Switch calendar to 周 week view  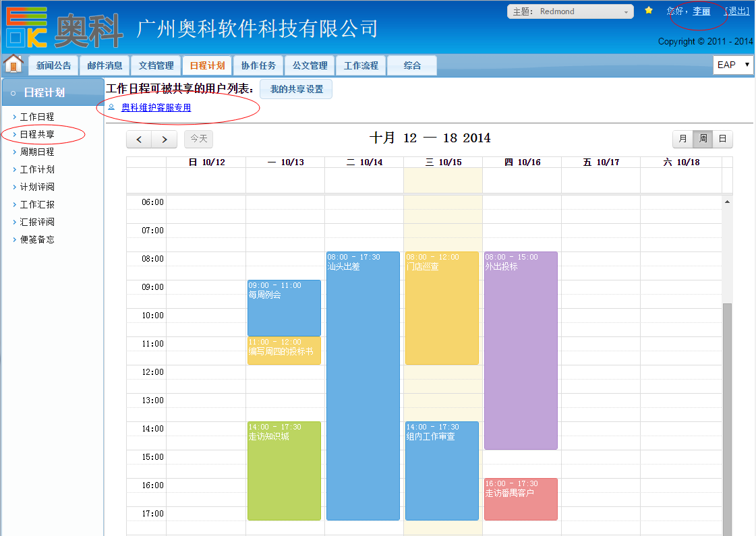pos(703,139)
